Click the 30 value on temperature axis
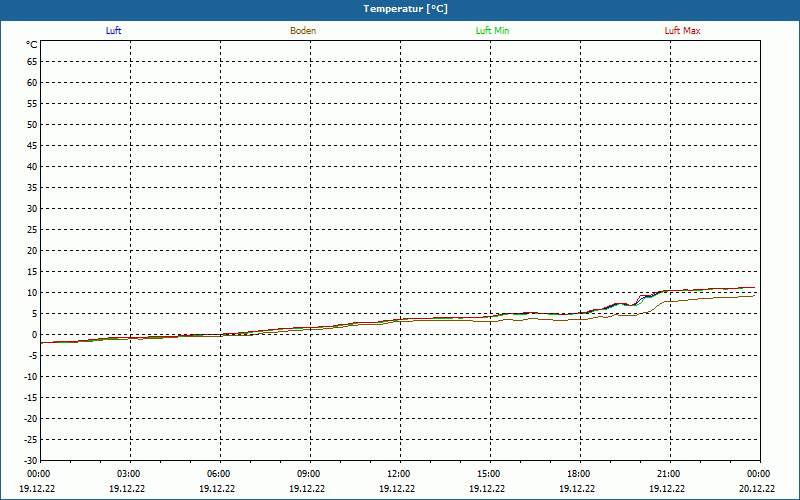The height and width of the screenshot is (500, 800). (32, 209)
